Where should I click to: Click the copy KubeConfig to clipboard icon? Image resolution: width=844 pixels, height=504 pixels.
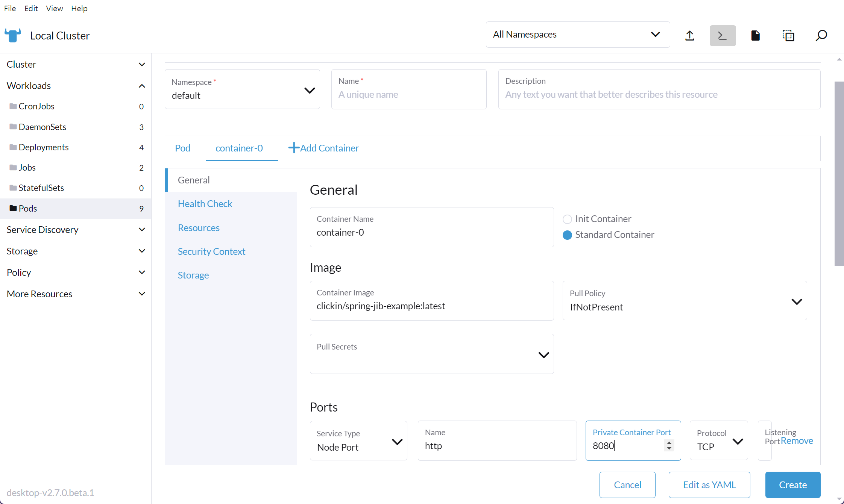click(x=788, y=36)
